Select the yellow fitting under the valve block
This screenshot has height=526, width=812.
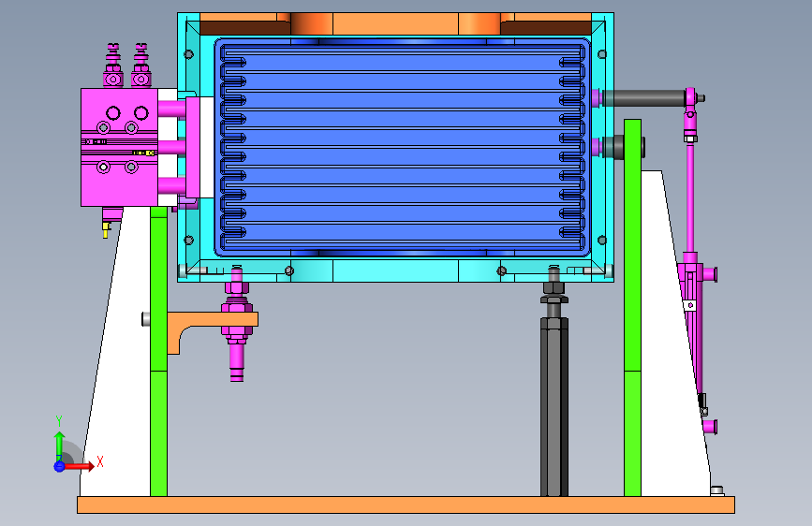click(106, 229)
